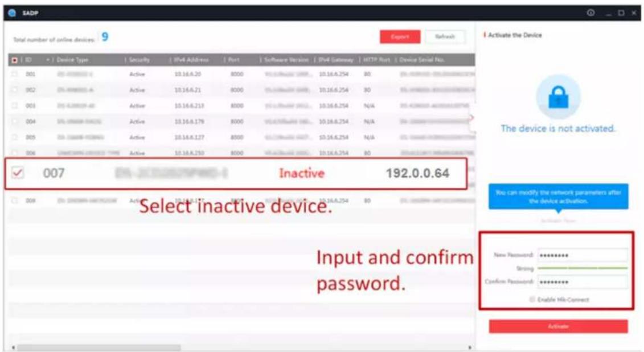Check the box for device 006
This screenshot has height=352, width=644.
(14, 153)
